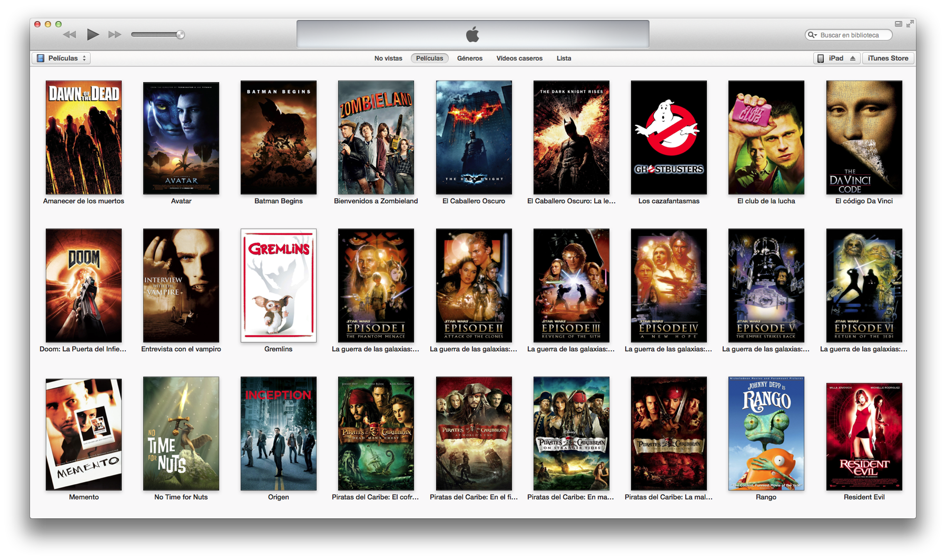Screen dimensions: 946x560
Task: Click the 'Memento' title text
Action: (84, 497)
